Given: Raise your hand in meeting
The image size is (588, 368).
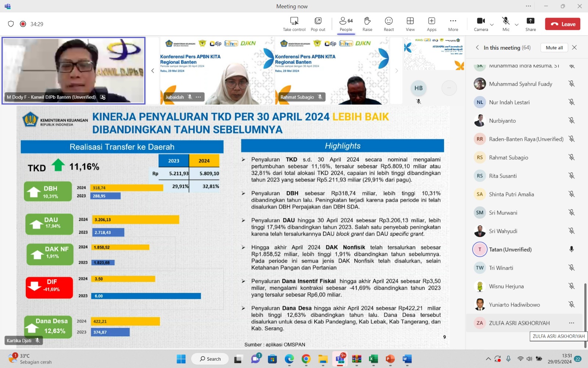Looking at the screenshot, I should pyautogui.click(x=367, y=21).
